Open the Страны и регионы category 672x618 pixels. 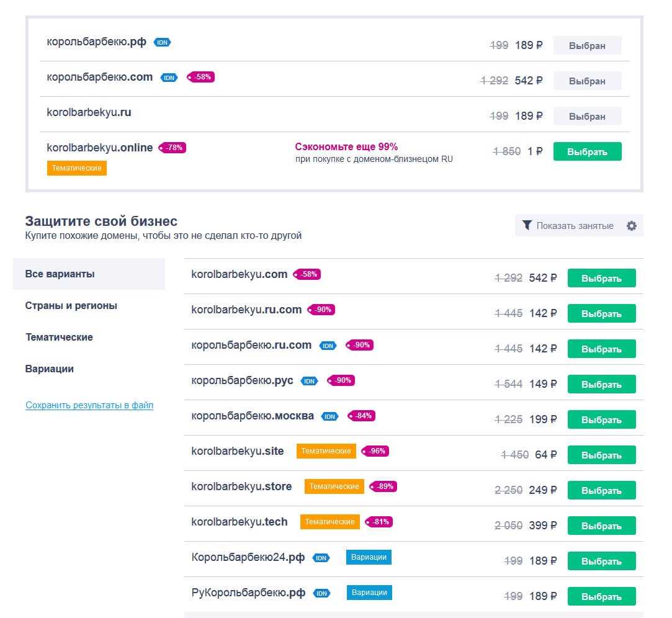[x=71, y=306]
